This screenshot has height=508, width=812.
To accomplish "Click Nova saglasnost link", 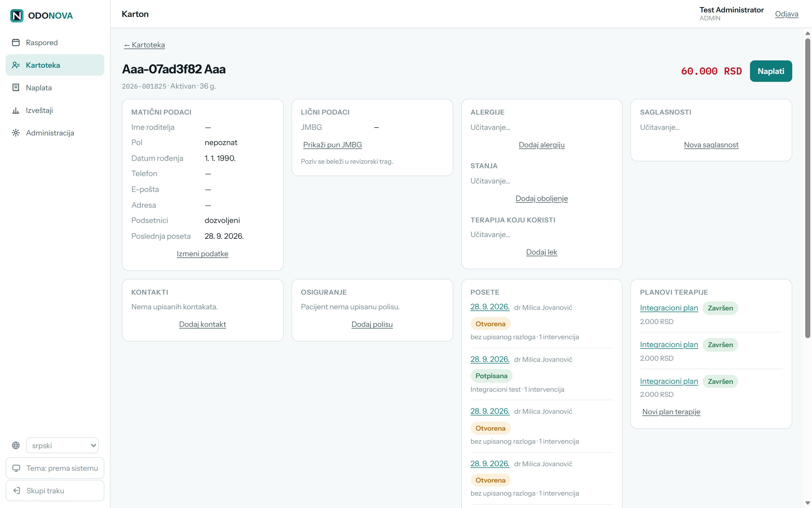I will [711, 145].
